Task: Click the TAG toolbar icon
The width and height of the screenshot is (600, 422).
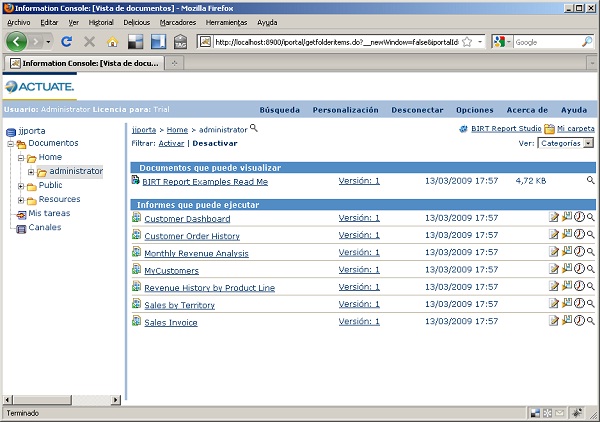Action: [181, 42]
